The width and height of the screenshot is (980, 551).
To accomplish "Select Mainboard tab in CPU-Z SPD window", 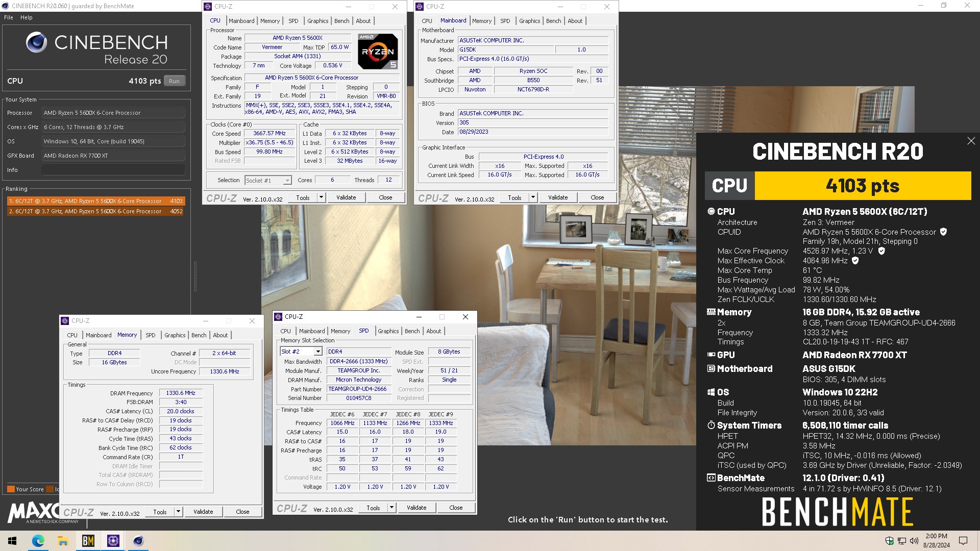I will coord(312,331).
